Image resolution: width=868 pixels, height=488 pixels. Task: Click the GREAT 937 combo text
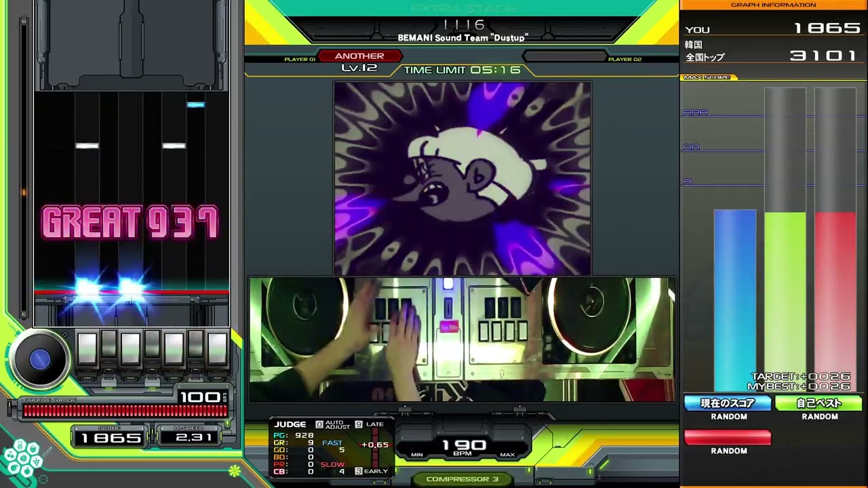coord(131,223)
